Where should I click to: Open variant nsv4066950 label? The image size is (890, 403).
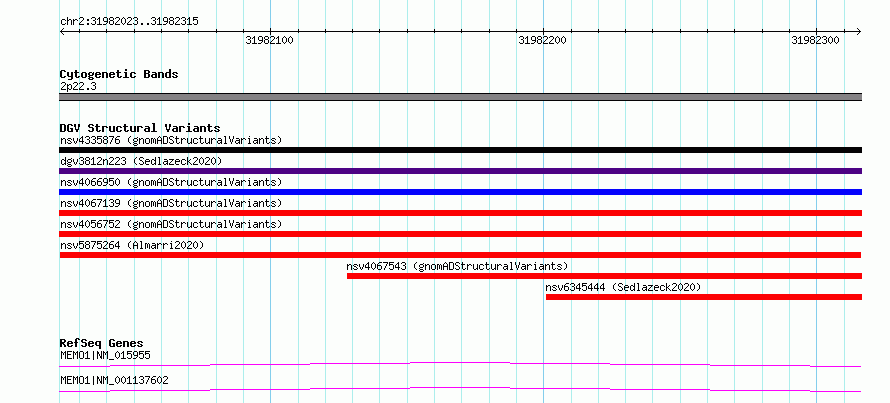(x=171, y=182)
